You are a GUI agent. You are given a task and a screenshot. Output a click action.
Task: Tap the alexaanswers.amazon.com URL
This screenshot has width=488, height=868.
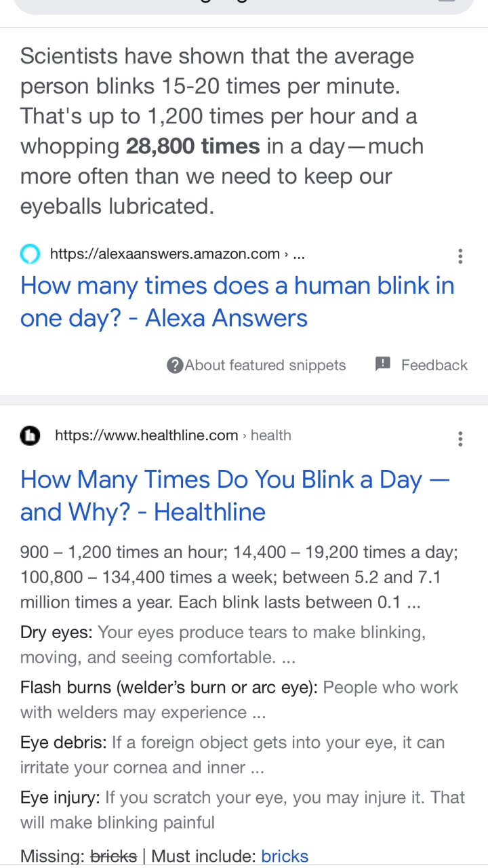165,254
